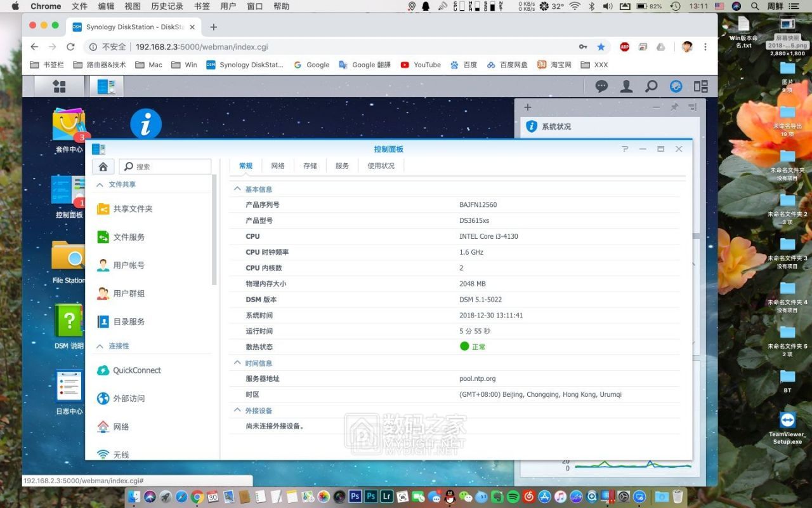Open a new Chrome tab
This screenshot has width=812, height=508.
pyautogui.click(x=213, y=27)
